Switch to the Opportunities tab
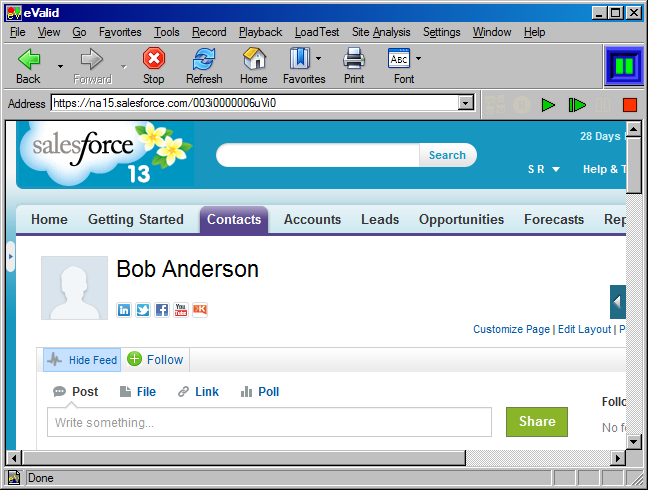This screenshot has width=648, height=490. click(461, 219)
